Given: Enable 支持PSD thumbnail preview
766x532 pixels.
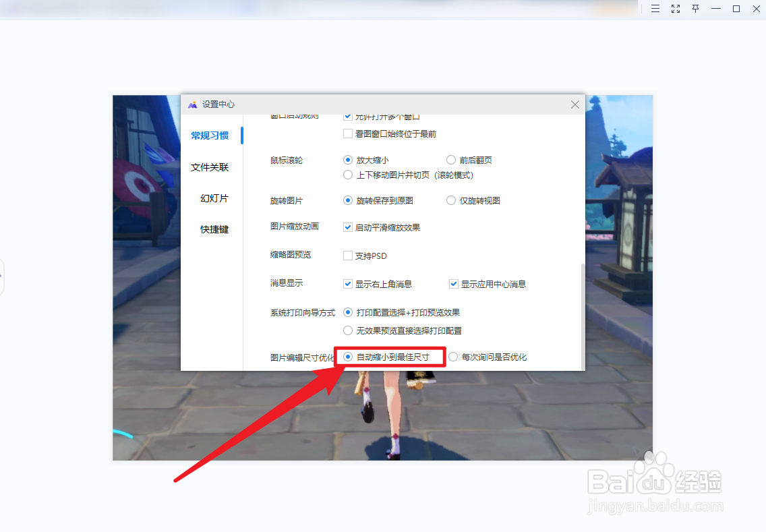Looking at the screenshot, I should (x=348, y=256).
